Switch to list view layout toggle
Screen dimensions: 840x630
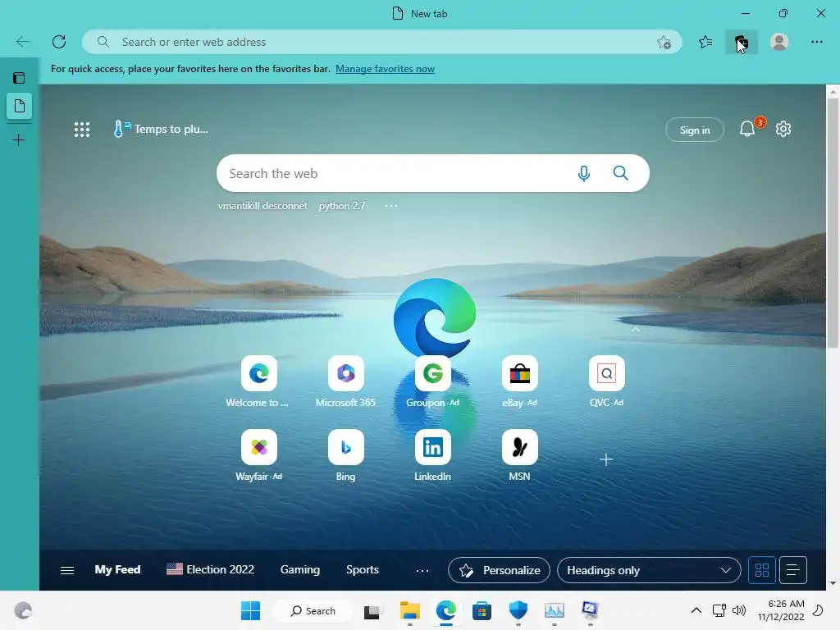(x=793, y=570)
